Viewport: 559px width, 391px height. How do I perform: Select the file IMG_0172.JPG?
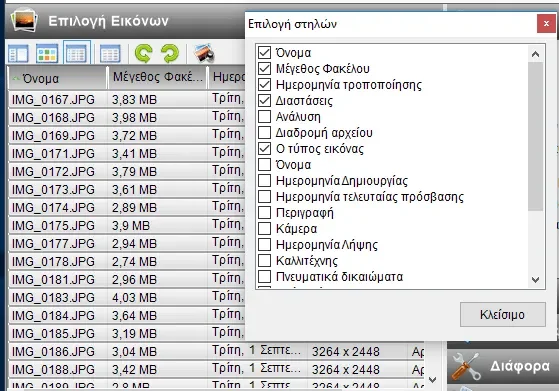coord(53,172)
